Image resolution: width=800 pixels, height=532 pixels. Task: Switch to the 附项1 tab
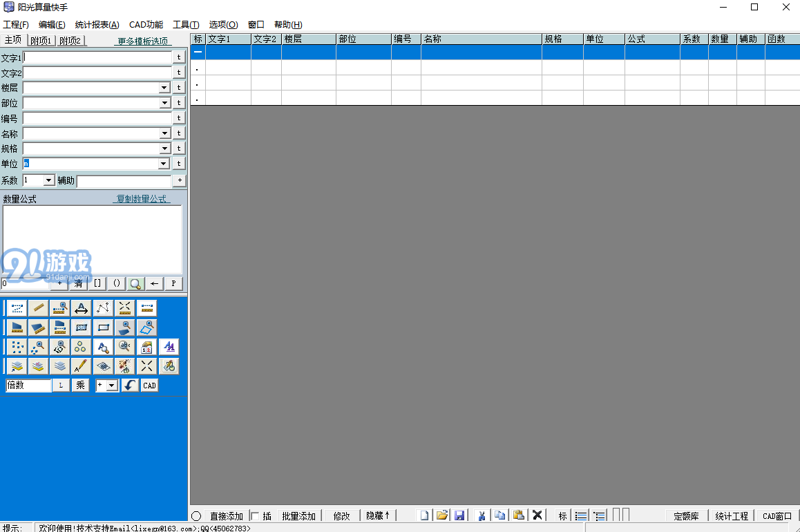pyautogui.click(x=40, y=39)
